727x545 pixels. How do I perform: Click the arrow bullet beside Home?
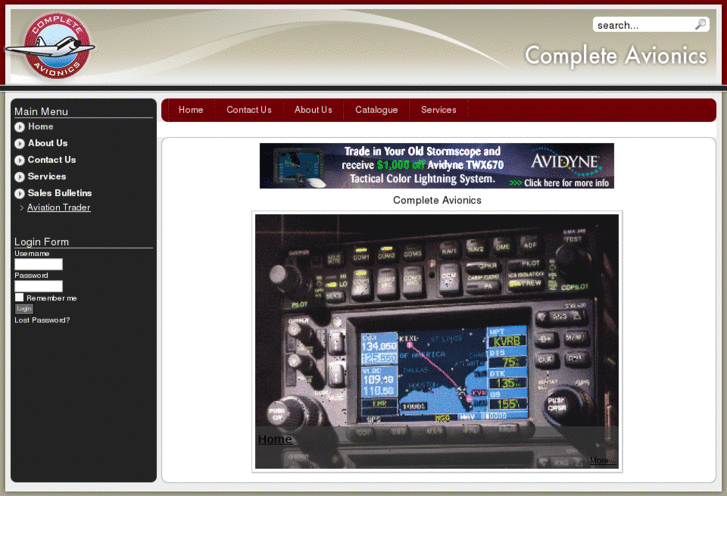pyautogui.click(x=19, y=127)
